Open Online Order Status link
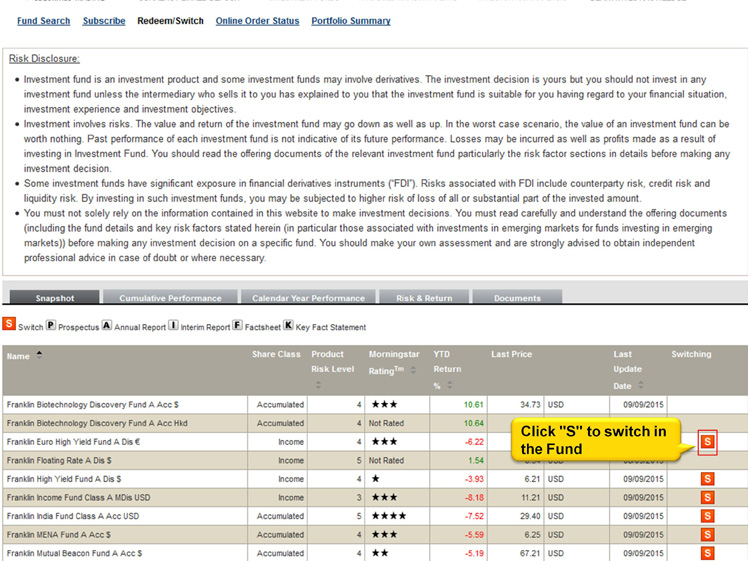 [257, 21]
